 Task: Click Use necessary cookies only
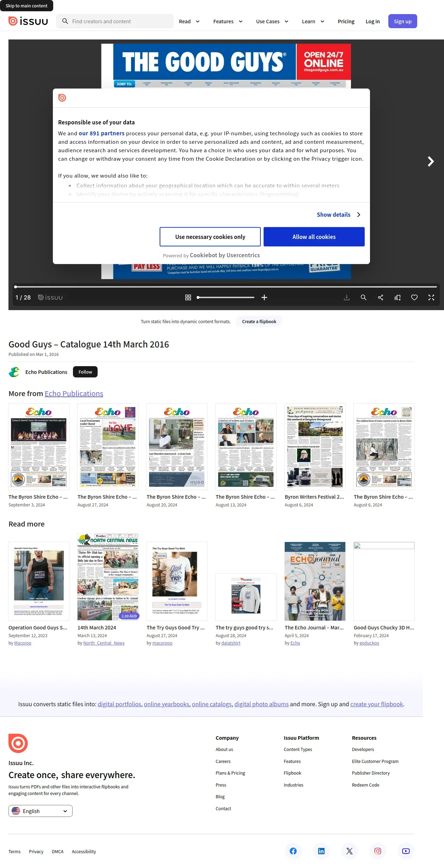point(210,237)
